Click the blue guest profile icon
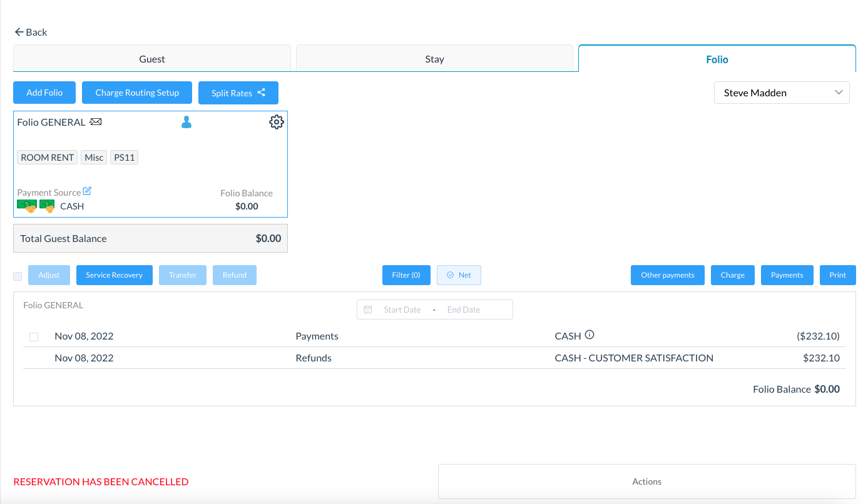Image resolution: width=863 pixels, height=504 pixels. tap(186, 123)
